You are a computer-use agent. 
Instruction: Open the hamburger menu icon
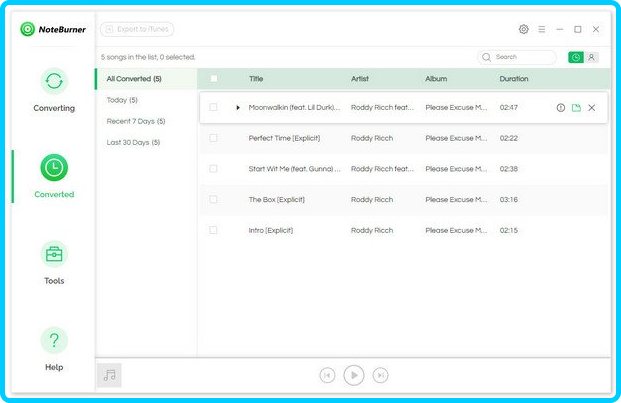[541, 29]
